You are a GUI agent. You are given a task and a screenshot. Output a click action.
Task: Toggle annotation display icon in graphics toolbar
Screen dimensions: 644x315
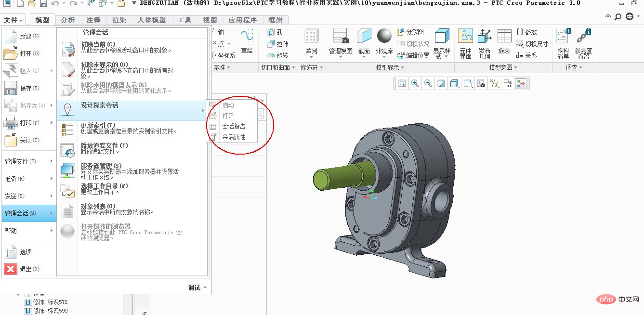[x=507, y=84]
